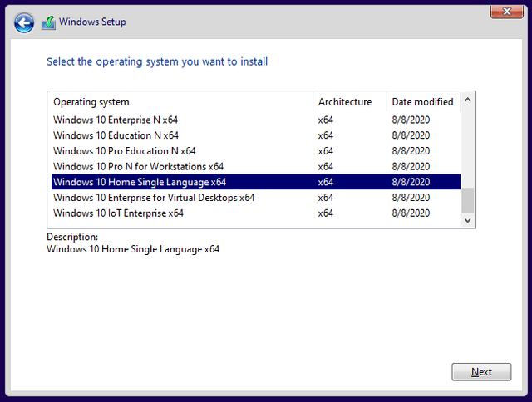532x402 pixels.
Task: Select Windows 10 Enterprise N x64
Action: point(256,120)
